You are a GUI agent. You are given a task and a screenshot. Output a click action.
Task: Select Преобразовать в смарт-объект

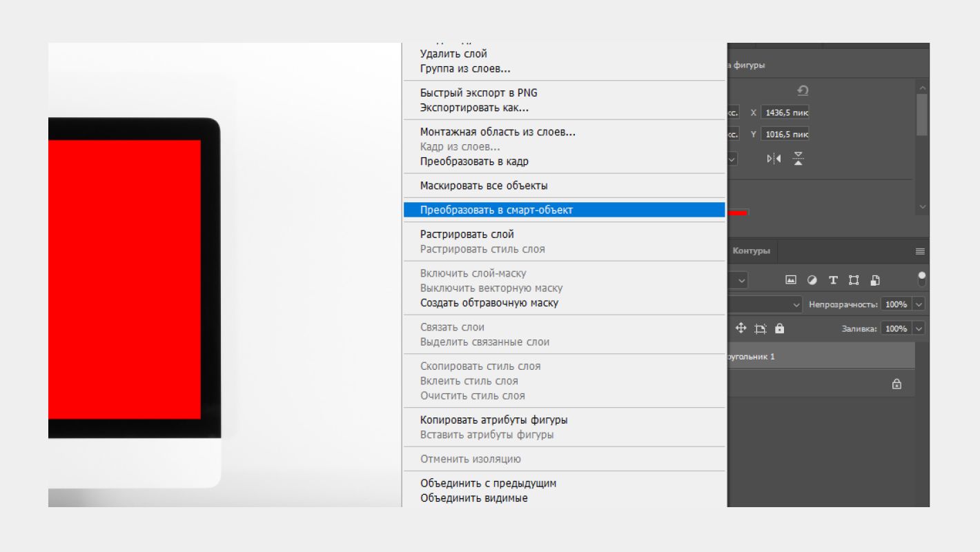tap(493, 209)
